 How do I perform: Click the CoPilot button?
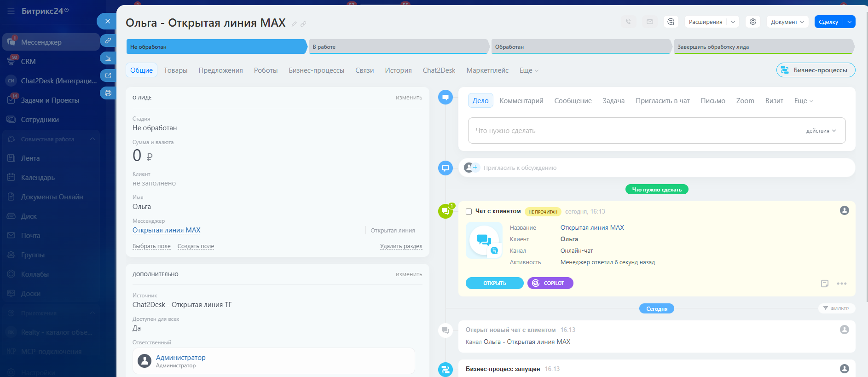point(550,283)
